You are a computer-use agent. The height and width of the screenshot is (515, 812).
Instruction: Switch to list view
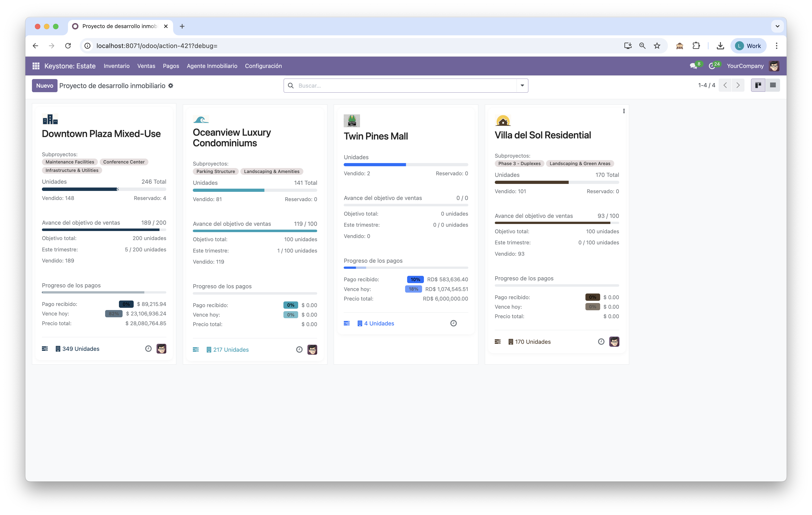773,85
